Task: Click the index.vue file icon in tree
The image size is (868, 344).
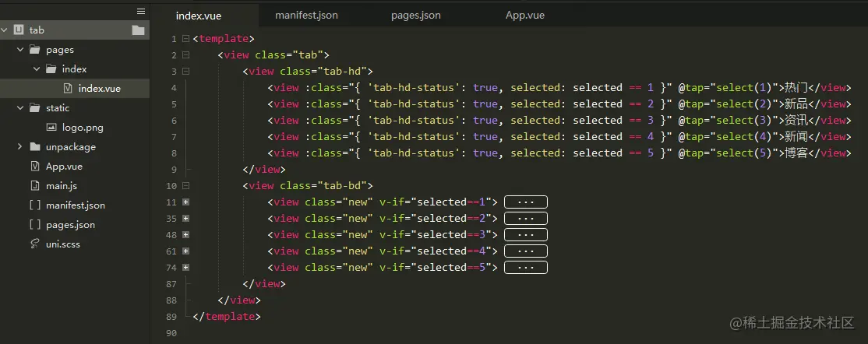Action: 68,89
